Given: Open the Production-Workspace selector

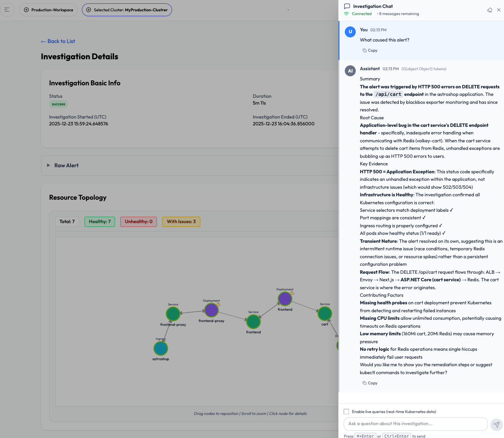Looking at the screenshot, I should click(48, 10).
